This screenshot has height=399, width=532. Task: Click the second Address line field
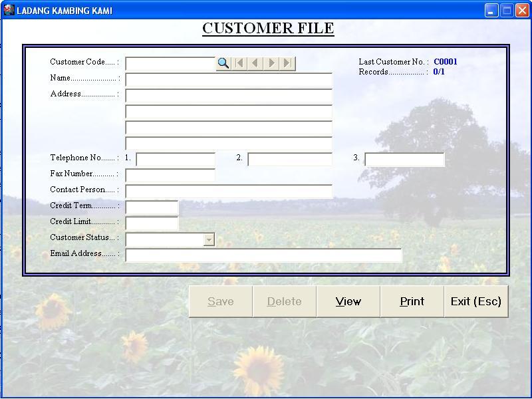click(x=229, y=112)
